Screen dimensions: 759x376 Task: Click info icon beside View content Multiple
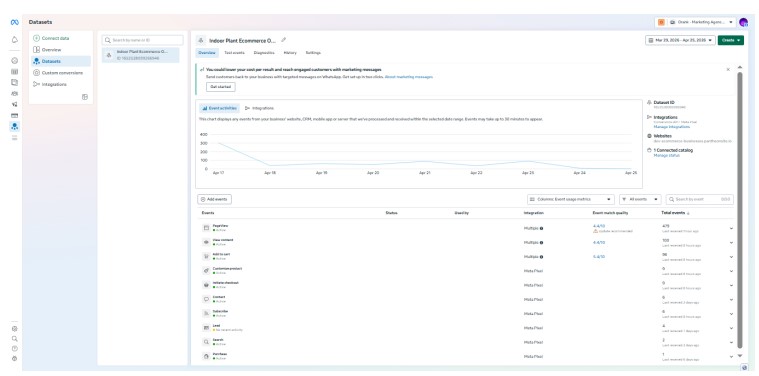point(541,242)
